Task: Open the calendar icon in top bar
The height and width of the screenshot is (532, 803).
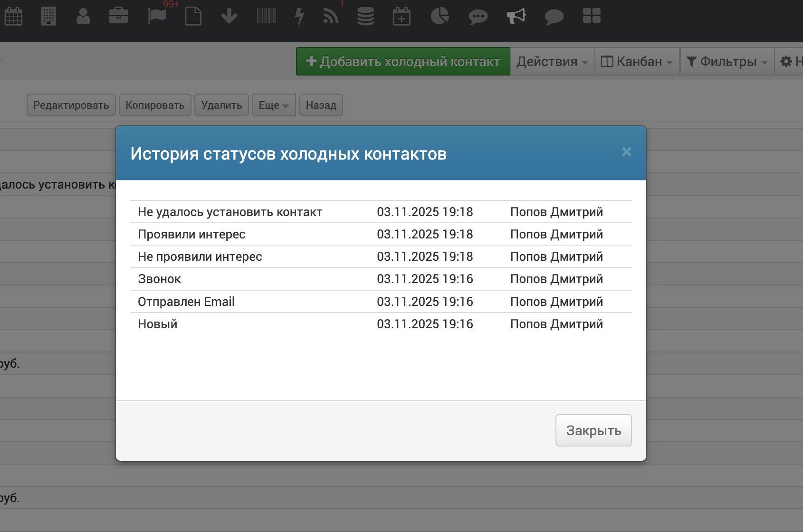Action: [13, 16]
